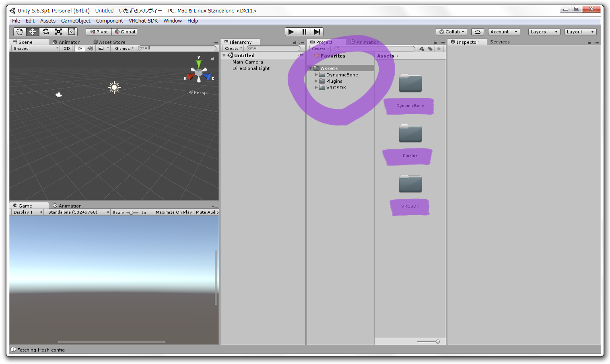
Task: Select the Directional Light sun gizmo
Action: [114, 87]
